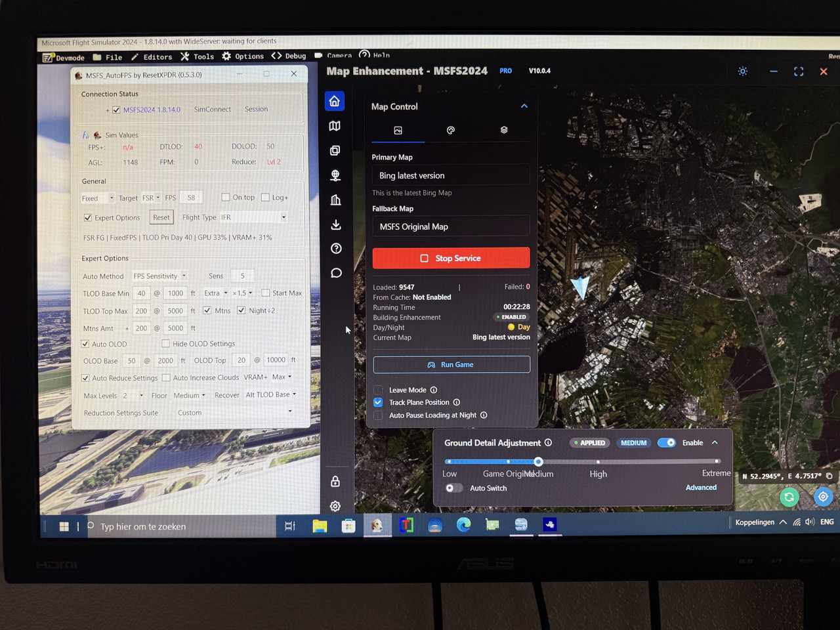The height and width of the screenshot is (630, 840).
Task: Click the volume icon in system tray
Action: tap(810, 522)
